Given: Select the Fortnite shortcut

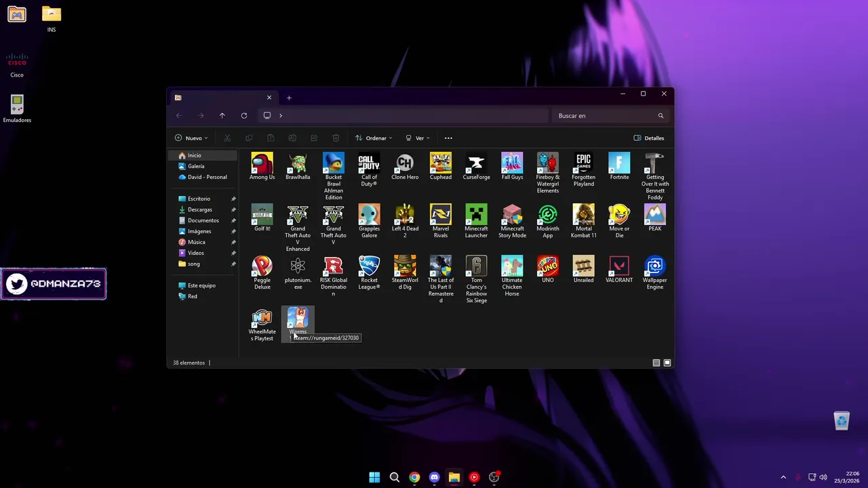Looking at the screenshot, I should (619, 167).
